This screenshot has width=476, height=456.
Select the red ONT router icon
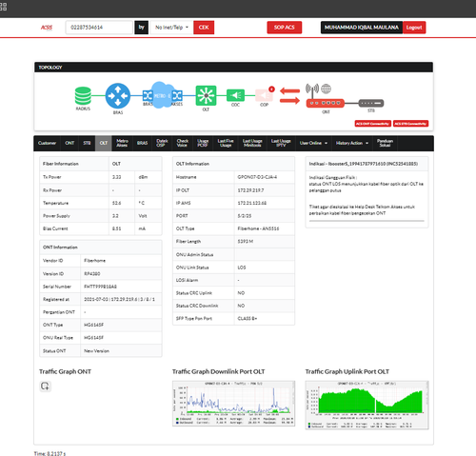coord(326,103)
